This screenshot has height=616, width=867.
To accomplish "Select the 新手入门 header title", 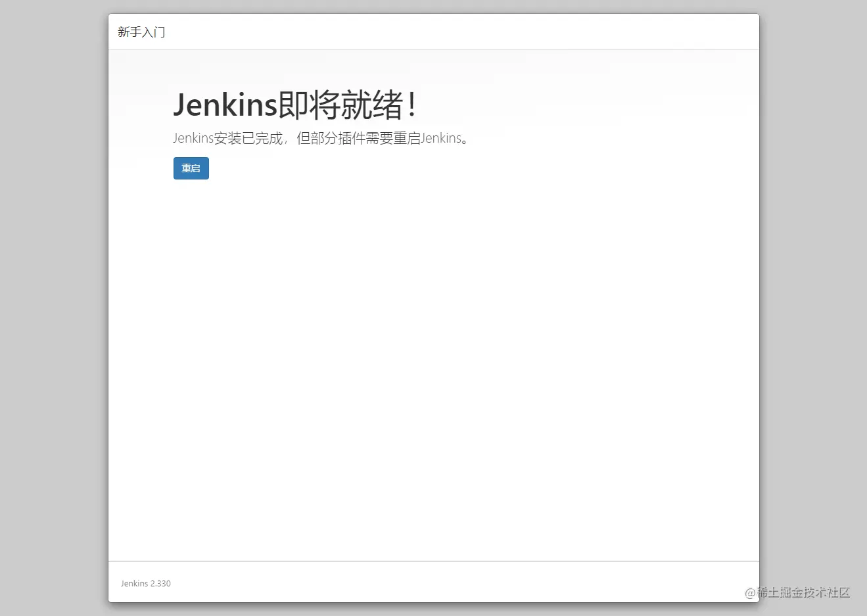I will (x=141, y=32).
